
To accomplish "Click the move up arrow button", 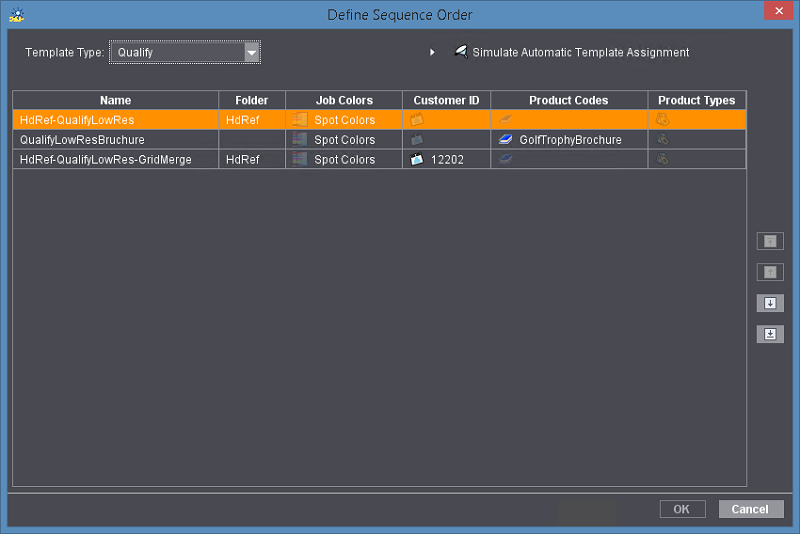I will (769, 272).
